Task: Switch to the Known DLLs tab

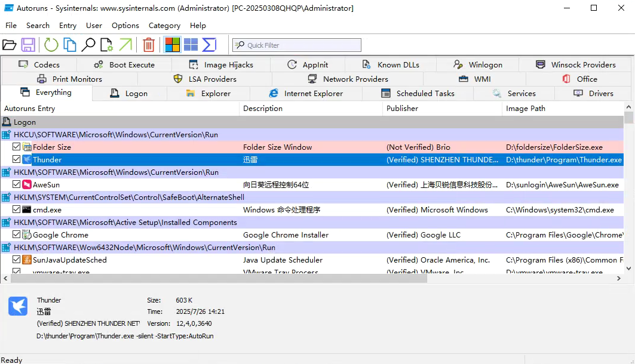Action: point(391,64)
